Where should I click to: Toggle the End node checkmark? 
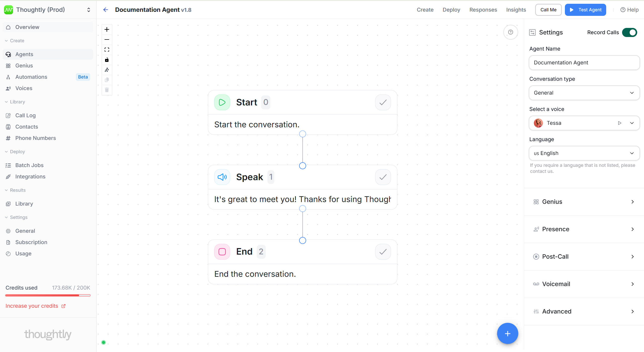383,252
